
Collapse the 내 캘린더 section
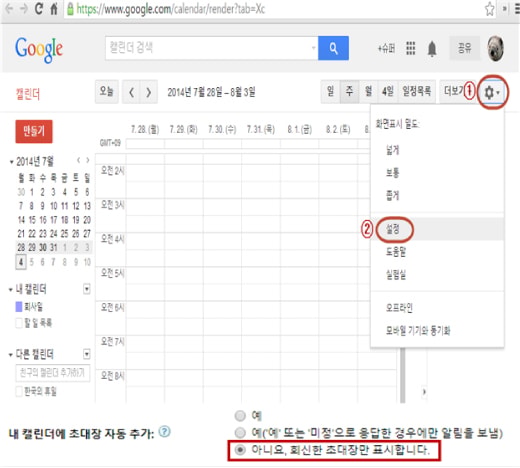coord(11,290)
